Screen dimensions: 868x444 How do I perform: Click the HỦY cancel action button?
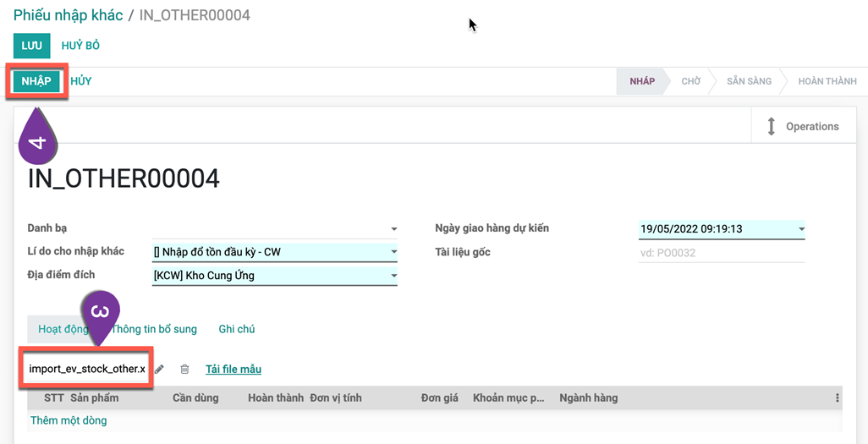[81, 81]
